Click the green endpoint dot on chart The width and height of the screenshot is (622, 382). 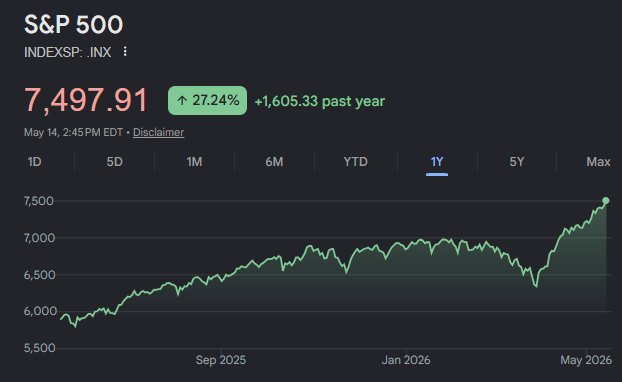(x=606, y=201)
